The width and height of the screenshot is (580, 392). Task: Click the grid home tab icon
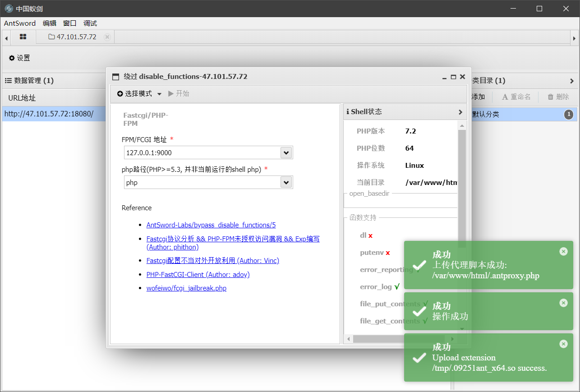(23, 37)
